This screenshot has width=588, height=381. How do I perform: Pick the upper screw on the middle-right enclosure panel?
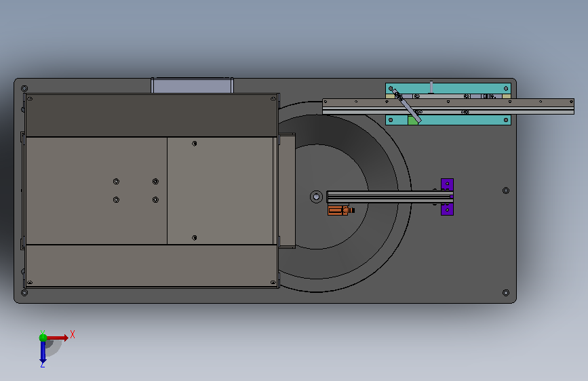coord(194,144)
